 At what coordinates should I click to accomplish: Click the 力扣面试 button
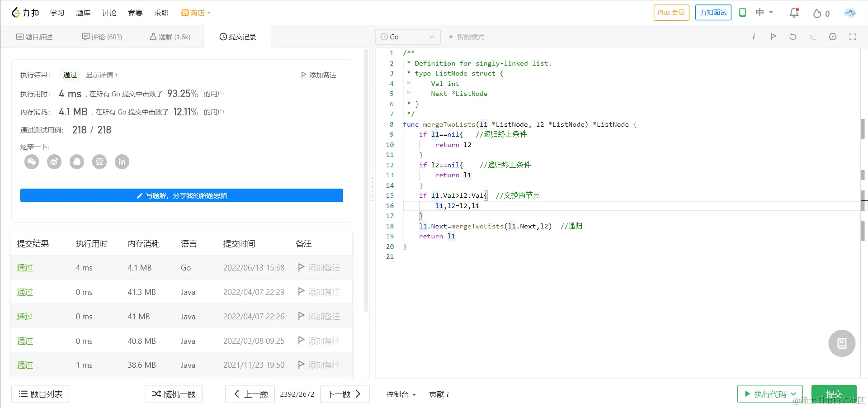tap(713, 13)
